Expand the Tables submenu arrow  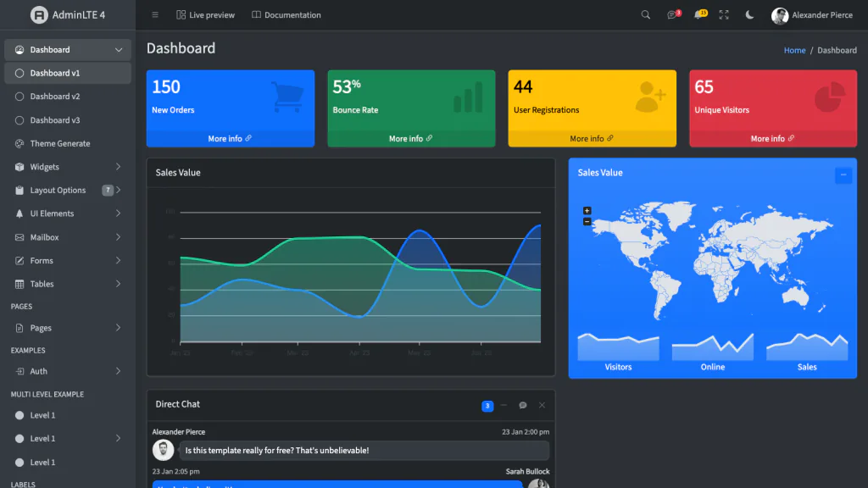[118, 284]
